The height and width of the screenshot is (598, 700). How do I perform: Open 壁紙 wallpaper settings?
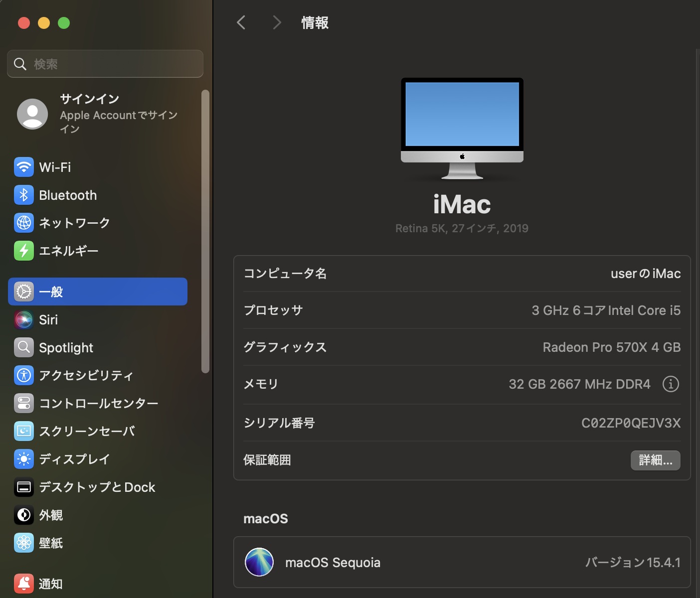point(50,543)
